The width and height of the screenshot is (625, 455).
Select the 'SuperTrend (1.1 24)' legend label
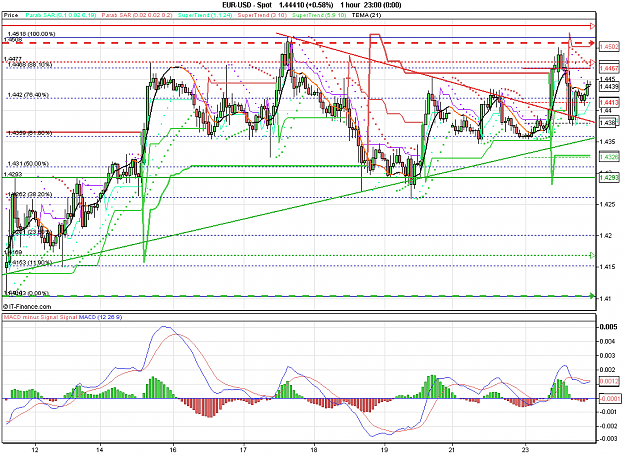pyautogui.click(x=205, y=15)
